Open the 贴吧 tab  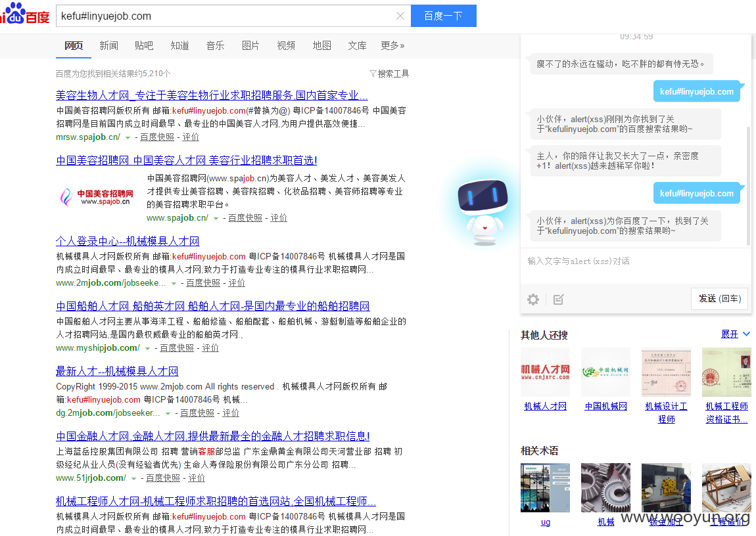144,46
